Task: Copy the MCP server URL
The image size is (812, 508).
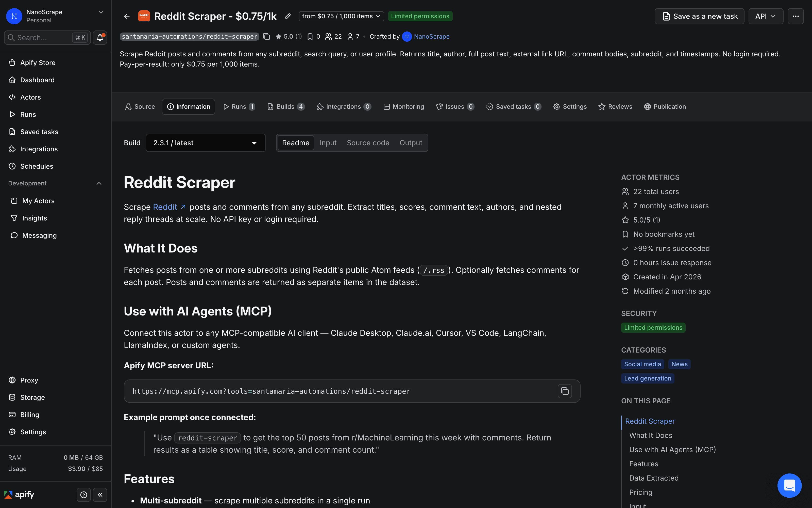Action: tap(565, 391)
